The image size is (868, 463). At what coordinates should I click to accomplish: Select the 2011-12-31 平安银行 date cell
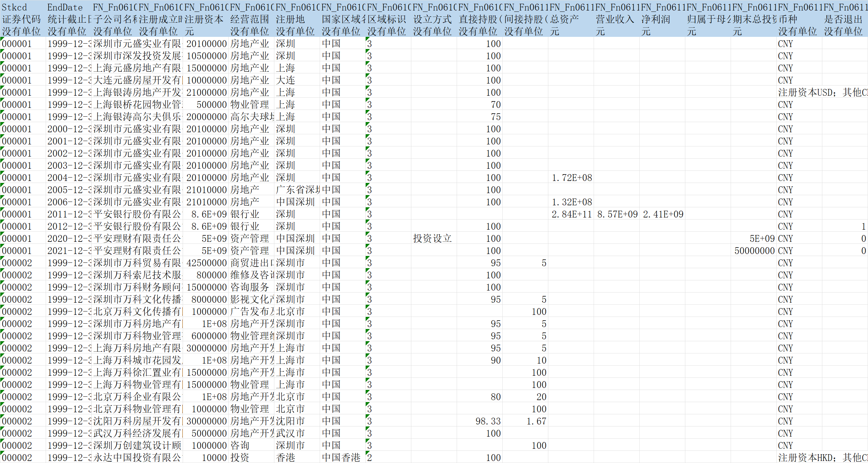pyautogui.click(x=69, y=214)
